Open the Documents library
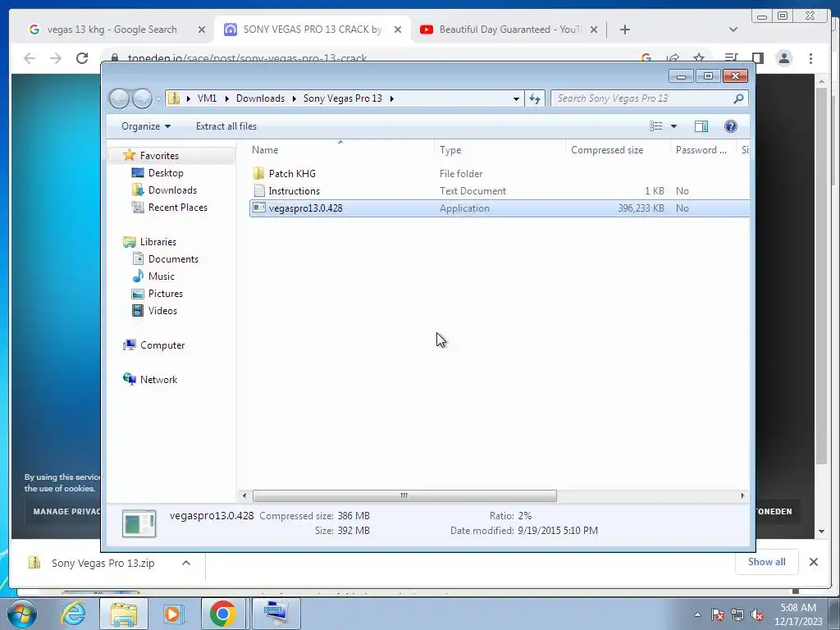 tap(173, 259)
